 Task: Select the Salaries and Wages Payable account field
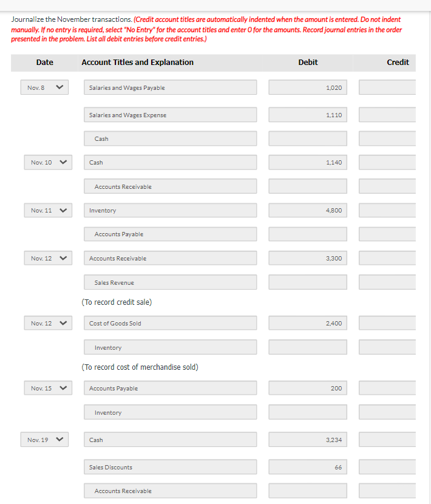170,87
